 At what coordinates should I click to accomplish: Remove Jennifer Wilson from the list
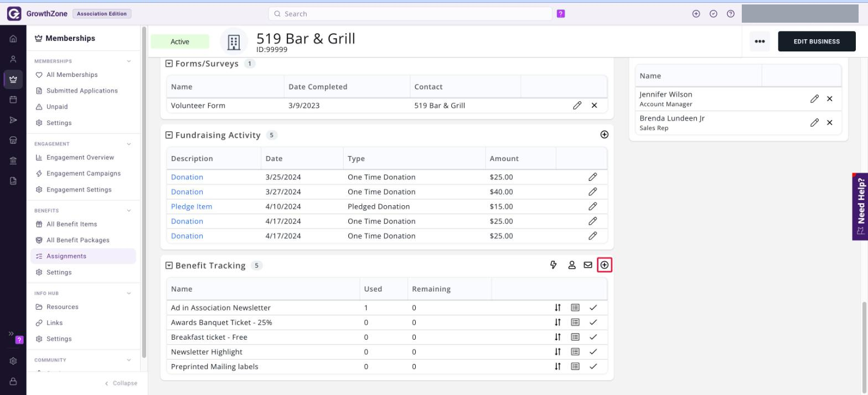coord(830,98)
